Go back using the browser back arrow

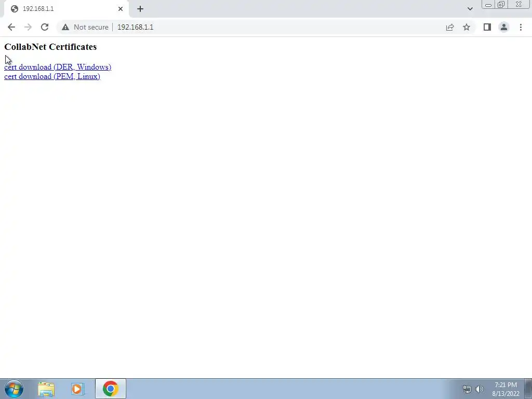[11, 27]
